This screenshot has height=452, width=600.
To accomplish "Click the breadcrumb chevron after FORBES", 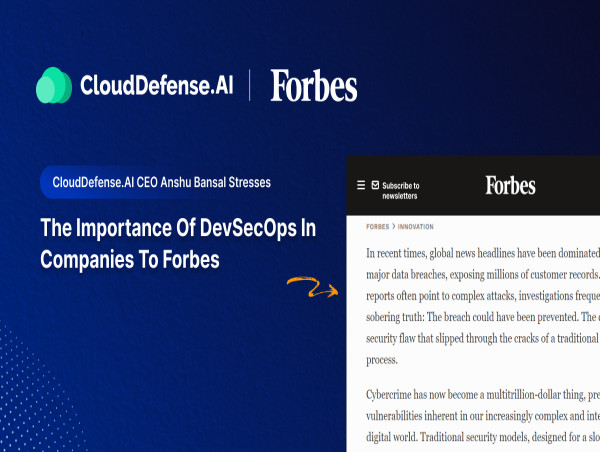I will point(393,227).
